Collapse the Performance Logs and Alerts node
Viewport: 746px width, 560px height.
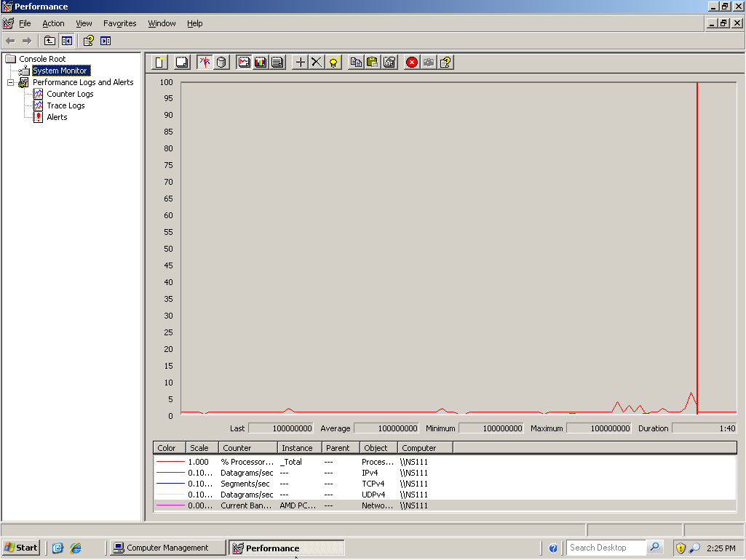[10, 82]
